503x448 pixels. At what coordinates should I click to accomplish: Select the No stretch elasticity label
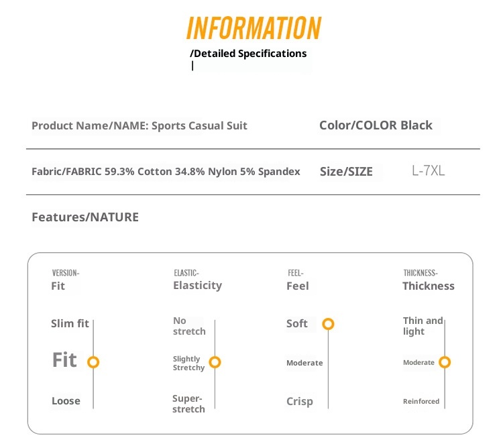(189, 326)
